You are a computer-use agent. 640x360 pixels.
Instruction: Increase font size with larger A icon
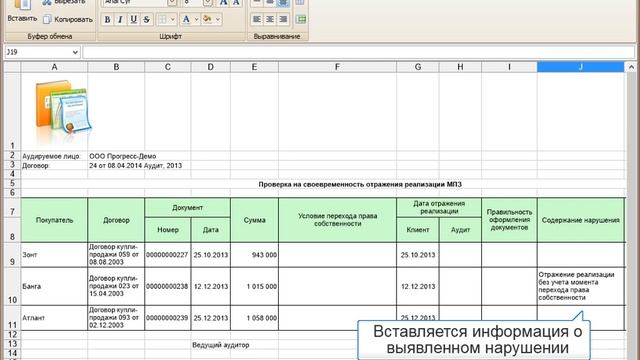click(223, 2)
